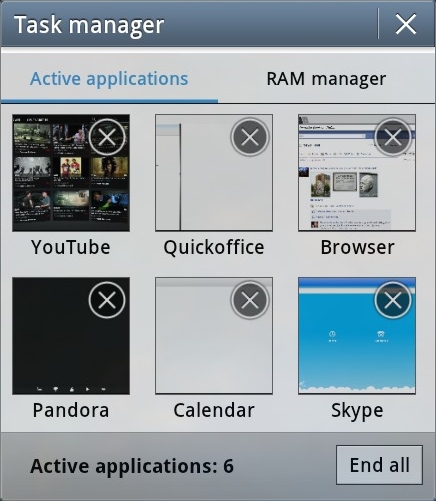
Task: Click the Task manager title text
Action: tap(89, 25)
